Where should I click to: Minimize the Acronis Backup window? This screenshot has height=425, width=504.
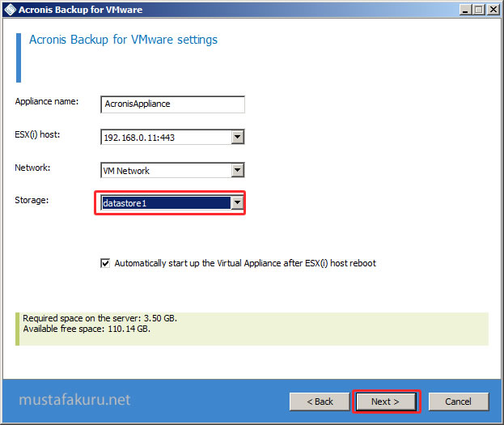[465, 10]
